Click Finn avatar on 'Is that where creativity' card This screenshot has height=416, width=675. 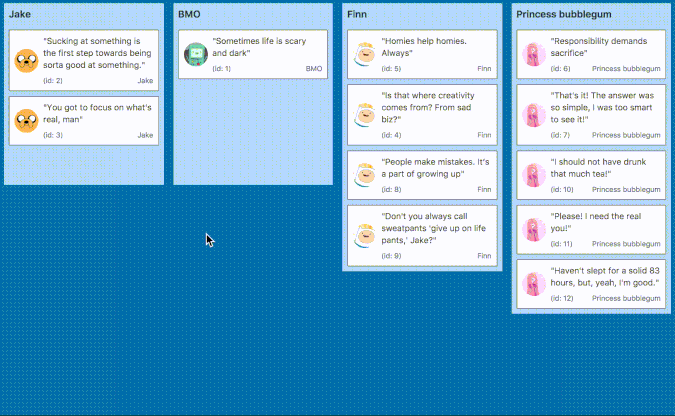pos(365,115)
